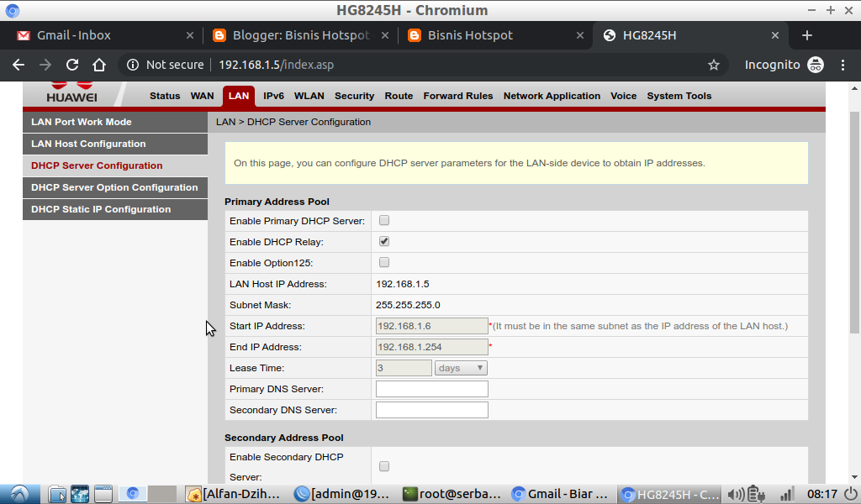This screenshot has width=861, height=504.
Task: Open the Lease Time units dropdown showing days
Action: pos(460,367)
